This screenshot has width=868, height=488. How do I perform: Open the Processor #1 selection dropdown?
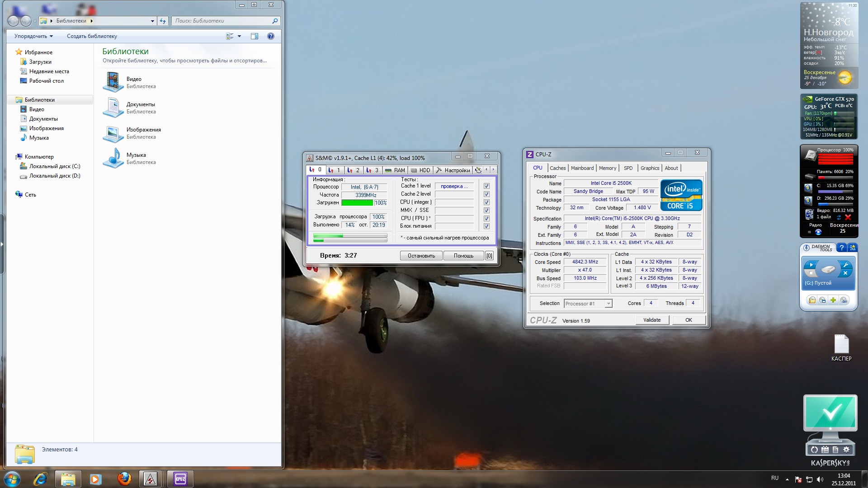[588, 304]
